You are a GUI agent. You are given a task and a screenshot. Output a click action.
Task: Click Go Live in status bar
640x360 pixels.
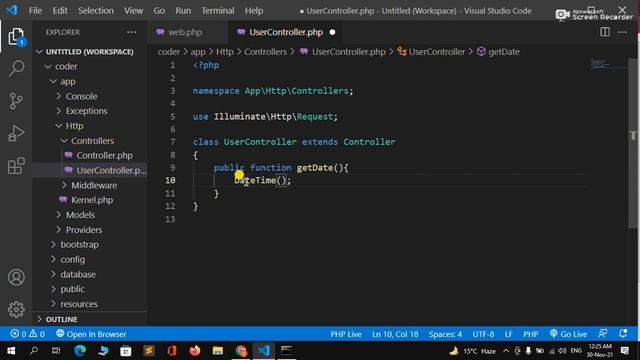(x=569, y=334)
